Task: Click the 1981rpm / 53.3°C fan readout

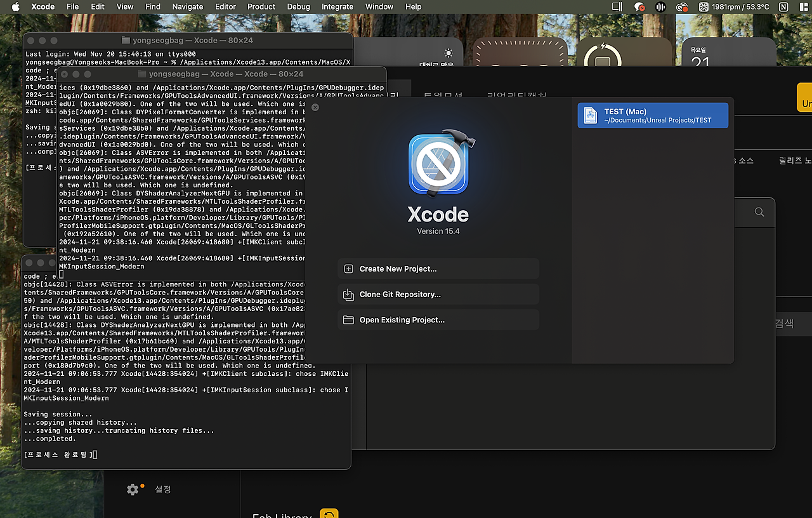Action: [x=740, y=6]
